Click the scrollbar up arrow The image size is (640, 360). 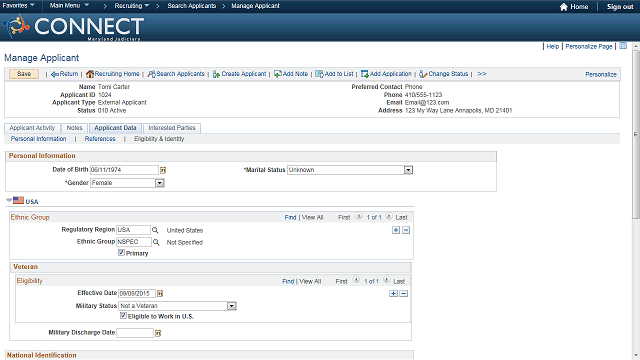[x=636, y=47]
